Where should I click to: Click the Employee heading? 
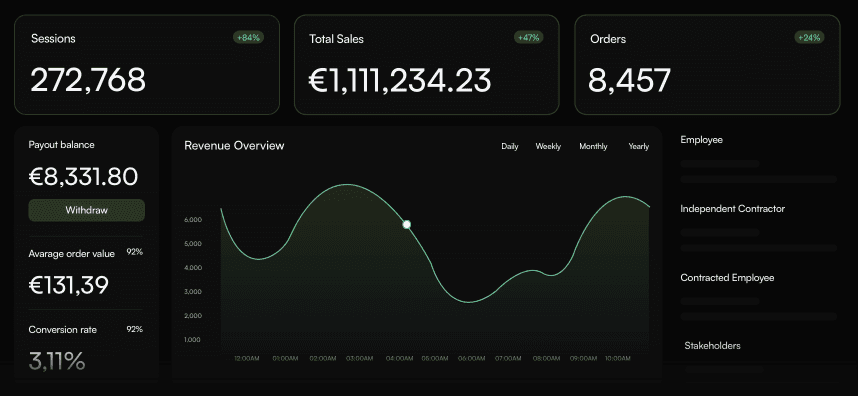tap(702, 140)
